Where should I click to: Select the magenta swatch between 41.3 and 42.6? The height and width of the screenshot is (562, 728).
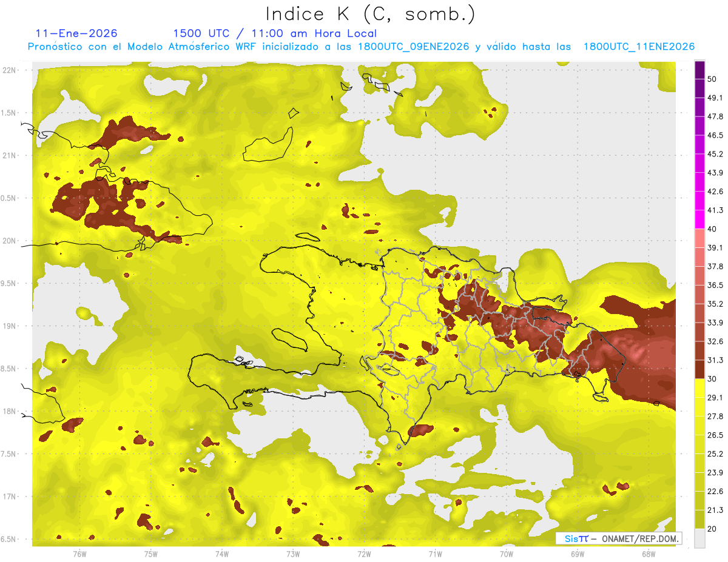(699, 201)
